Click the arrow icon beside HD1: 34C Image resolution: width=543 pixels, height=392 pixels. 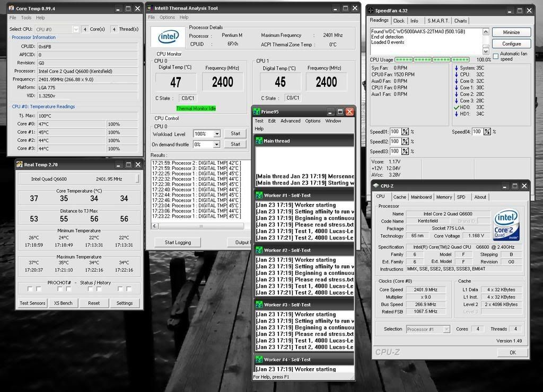click(x=457, y=114)
